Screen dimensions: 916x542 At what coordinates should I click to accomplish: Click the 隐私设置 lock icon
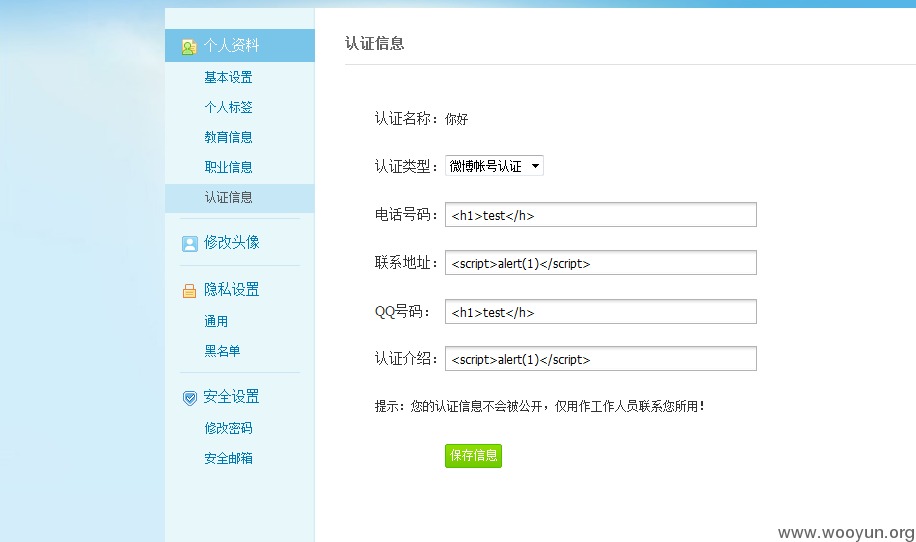[189, 290]
